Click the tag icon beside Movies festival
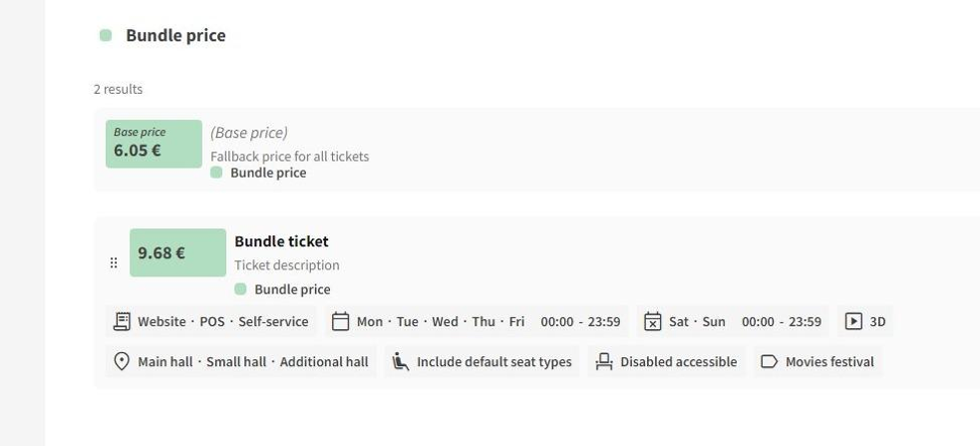Viewport: 980px width, 446px height. [x=769, y=361]
